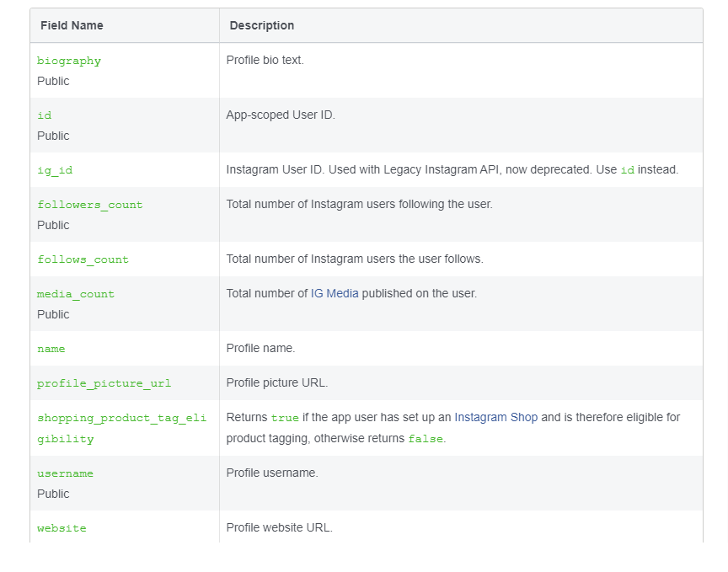Click the 'Profile website URL.' description
The width and height of the screenshot is (728, 572).
pos(279,528)
